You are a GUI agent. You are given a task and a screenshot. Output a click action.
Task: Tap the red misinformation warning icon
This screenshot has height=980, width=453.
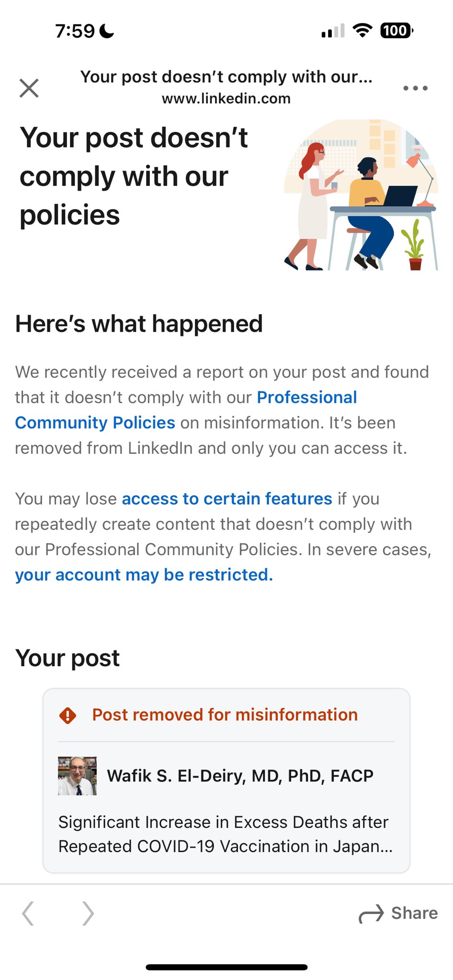[x=68, y=715]
